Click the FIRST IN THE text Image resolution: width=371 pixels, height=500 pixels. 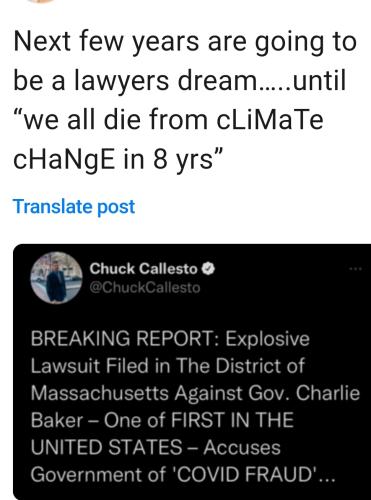click(x=232, y=420)
